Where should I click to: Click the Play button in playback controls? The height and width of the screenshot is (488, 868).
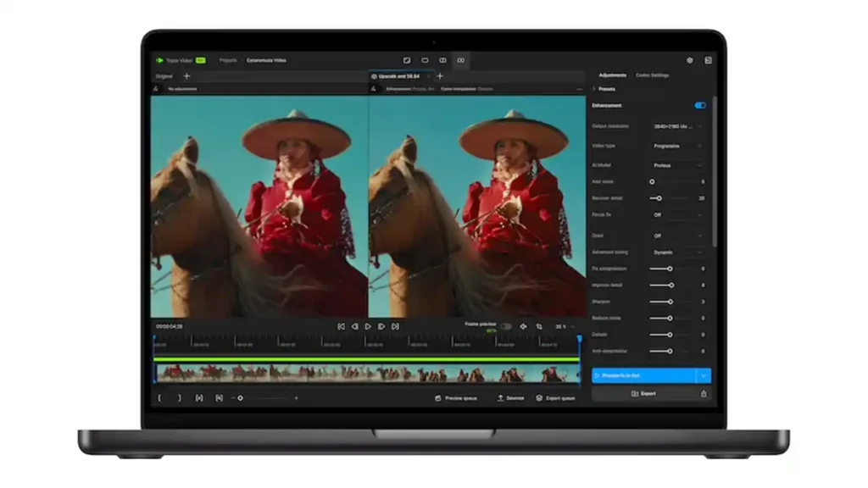coord(368,326)
